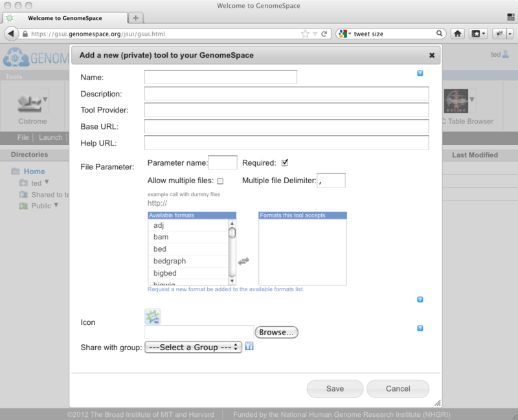Select the bigbed format

click(x=188, y=273)
